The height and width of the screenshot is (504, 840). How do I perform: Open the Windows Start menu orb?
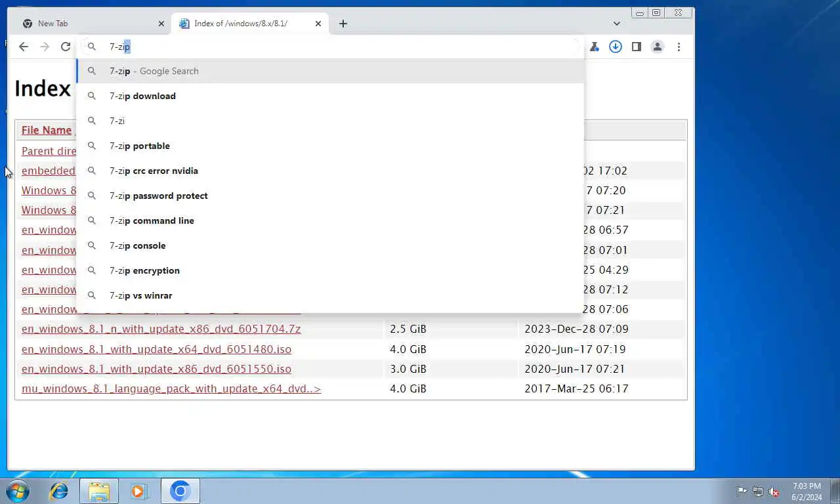17,491
